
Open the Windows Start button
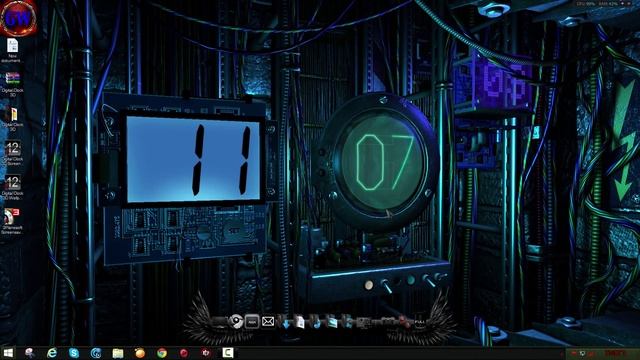(x=8, y=353)
